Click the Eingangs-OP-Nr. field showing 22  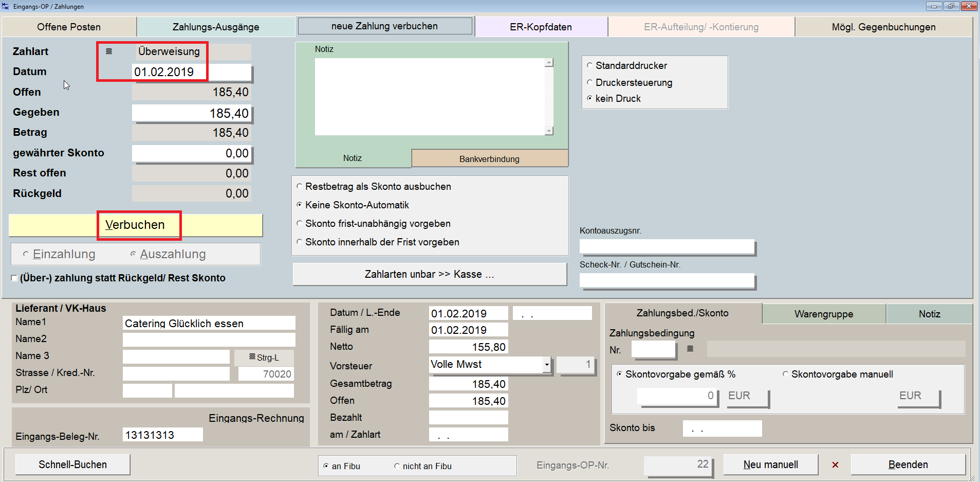coord(677,465)
